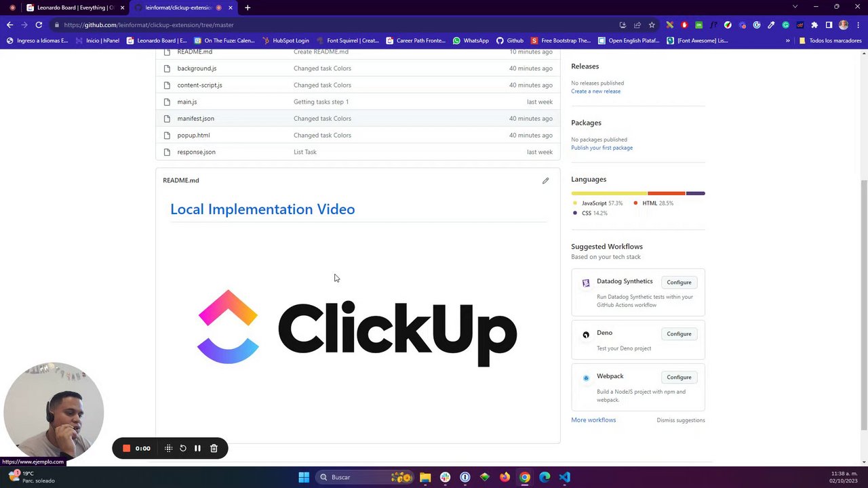Open the background.js file
Viewport: 868px width, 488px height.
coord(197,68)
